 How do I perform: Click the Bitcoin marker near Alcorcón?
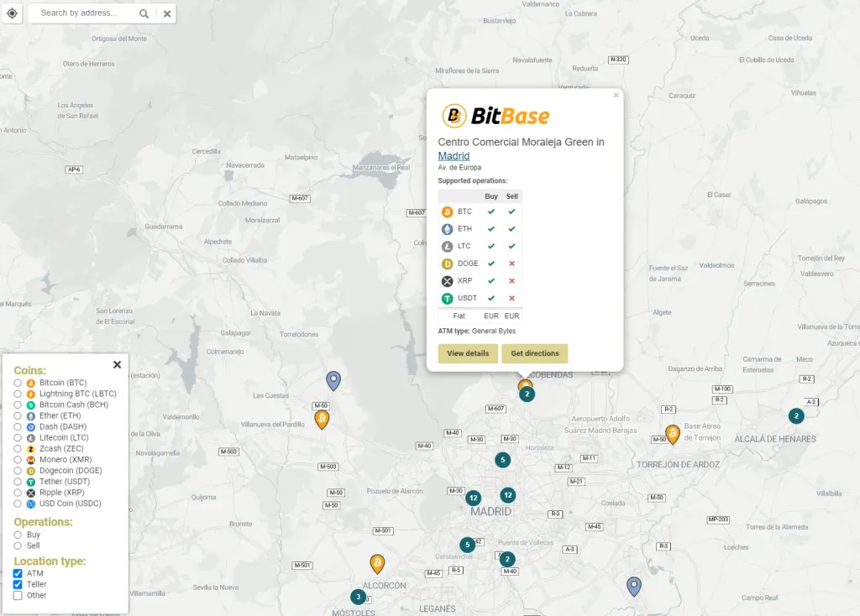(x=377, y=563)
